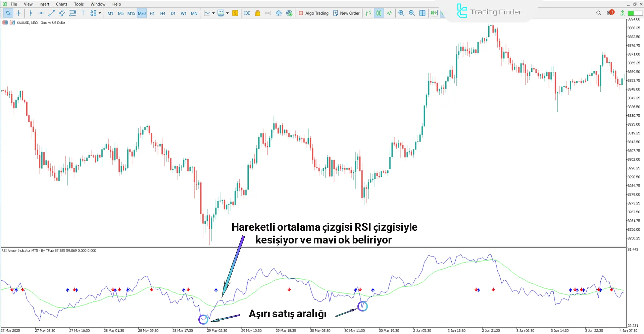The height and width of the screenshot is (334, 644).
Task: Select the Text label tool
Action: [83, 13]
